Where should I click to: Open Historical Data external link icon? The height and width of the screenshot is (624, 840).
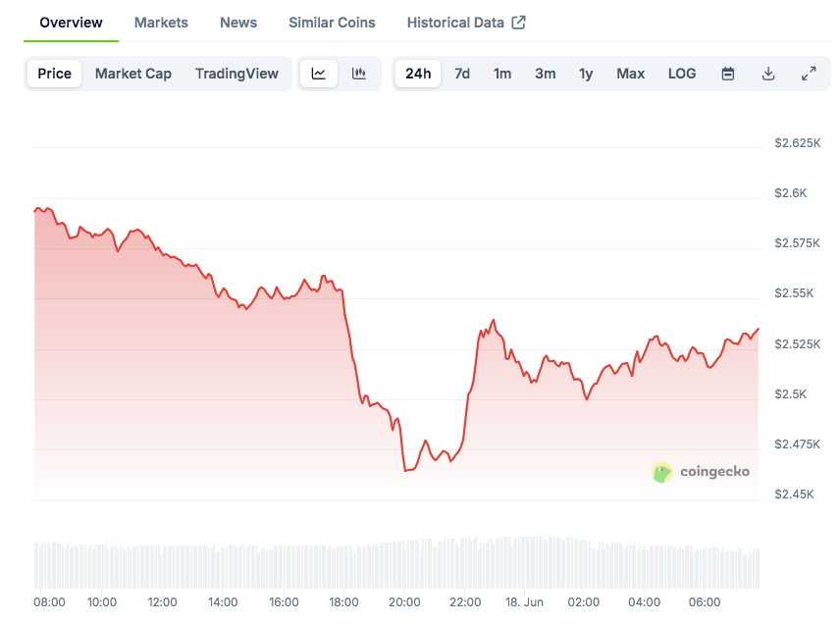[x=520, y=21]
